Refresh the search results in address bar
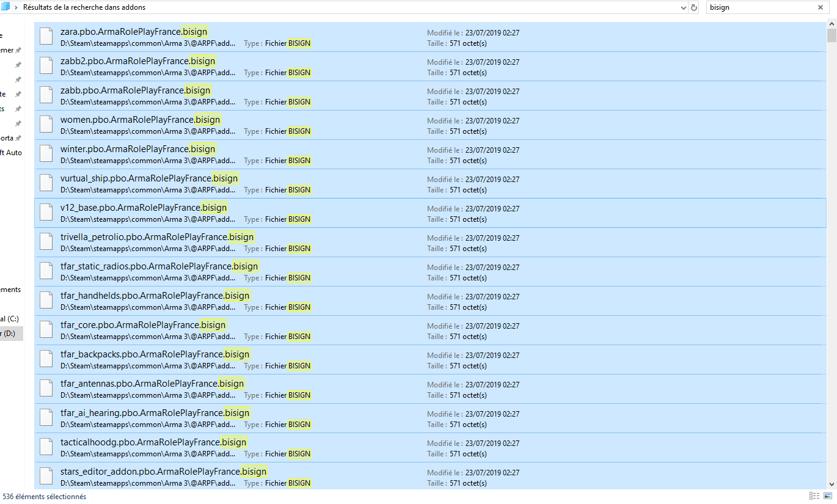Viewport: 837px width, 504px height. click(x=693, y=7)
